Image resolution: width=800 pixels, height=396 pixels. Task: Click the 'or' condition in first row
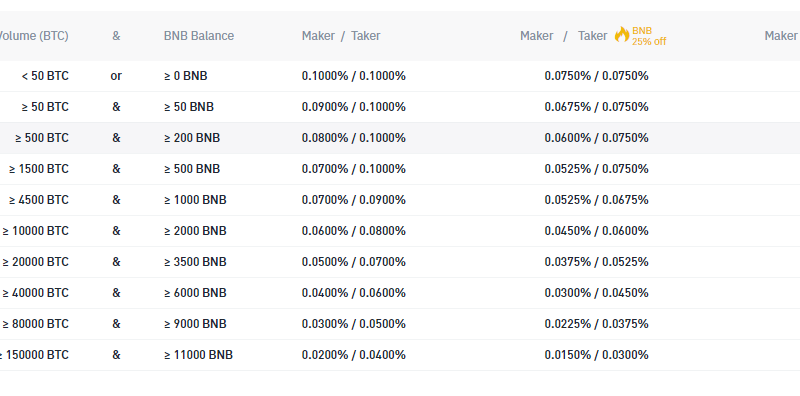click(x=116, y=76)
